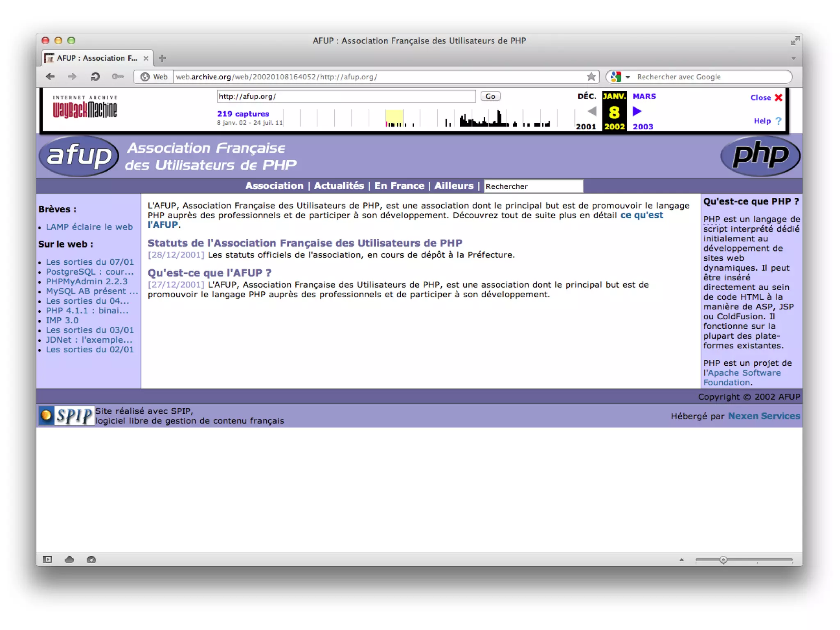Open the Actualités menu item
The width and height of the screenshot is (840, 630).
point(339,186)
